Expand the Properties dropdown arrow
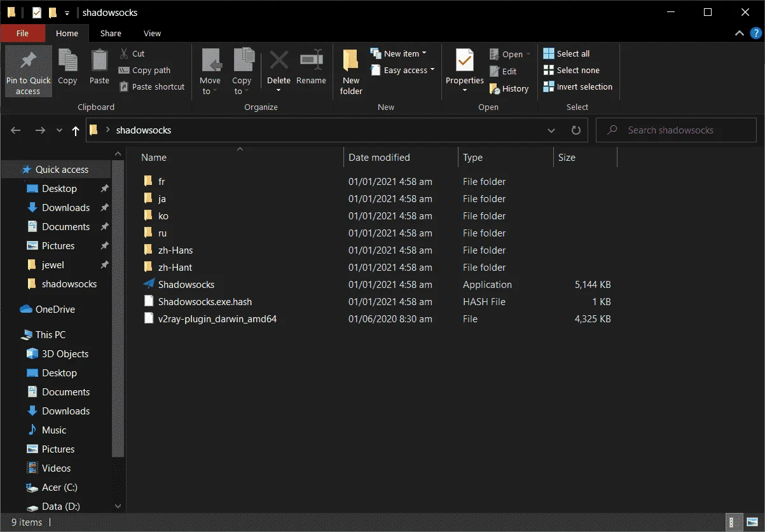This screenshot has height=532, width=765. coord(465,90)
